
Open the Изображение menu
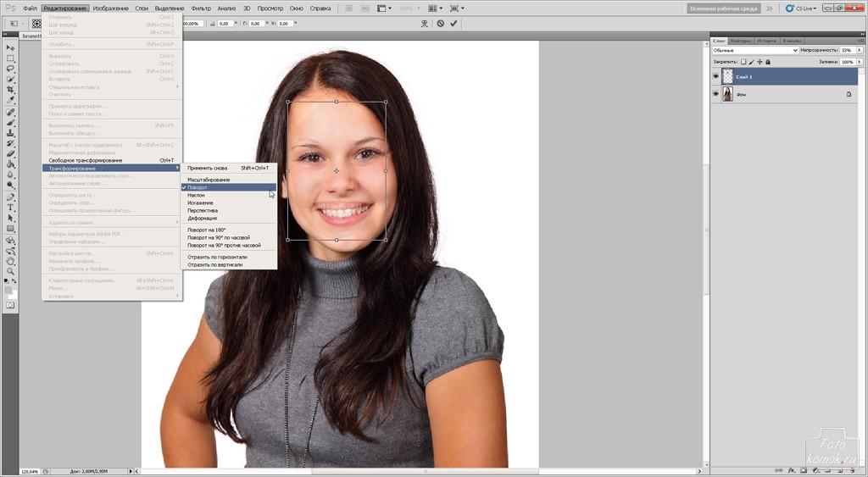point(111,8)
